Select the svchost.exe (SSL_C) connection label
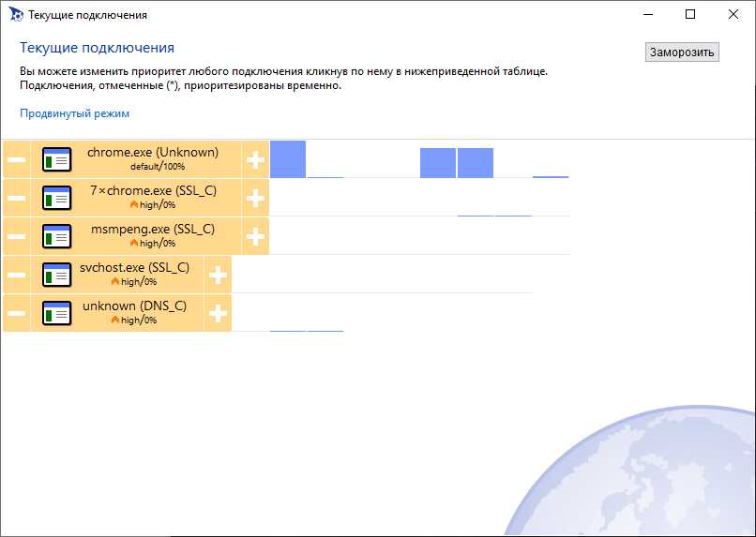 tap(134, 268)
